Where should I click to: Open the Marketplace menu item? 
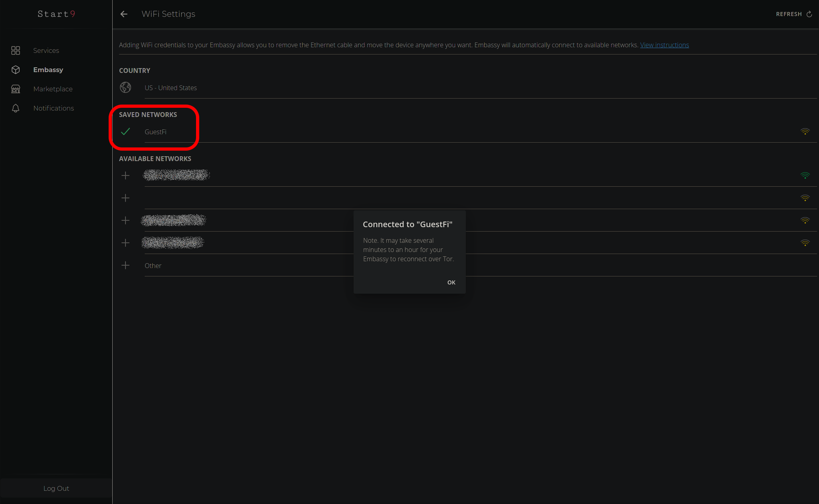(x=53, y=89)
